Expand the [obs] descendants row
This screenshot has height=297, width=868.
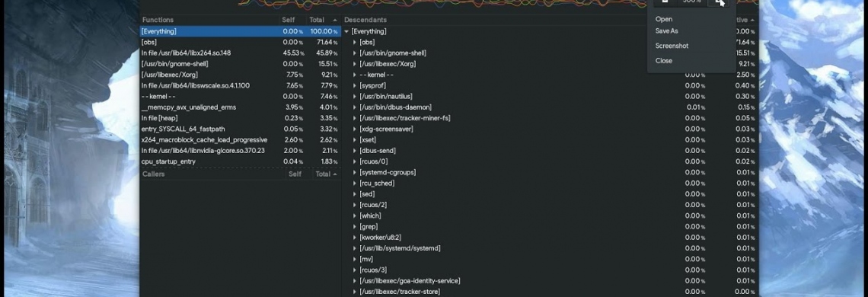(355, 42)
